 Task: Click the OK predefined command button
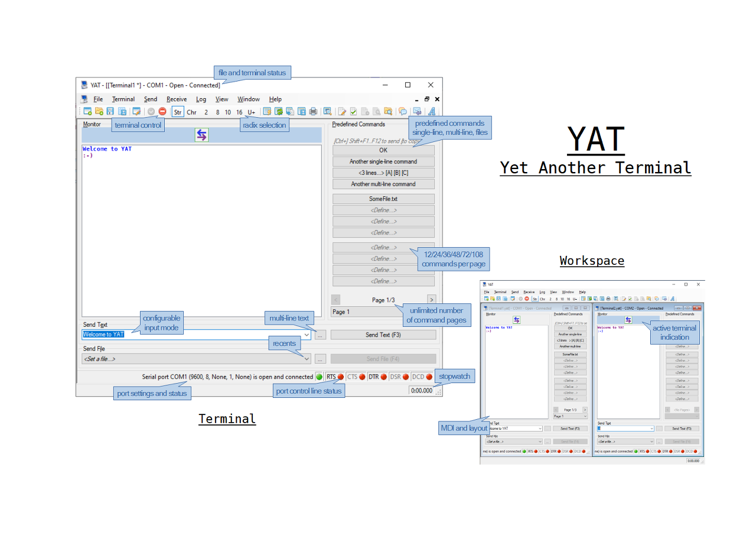(383, 150)
